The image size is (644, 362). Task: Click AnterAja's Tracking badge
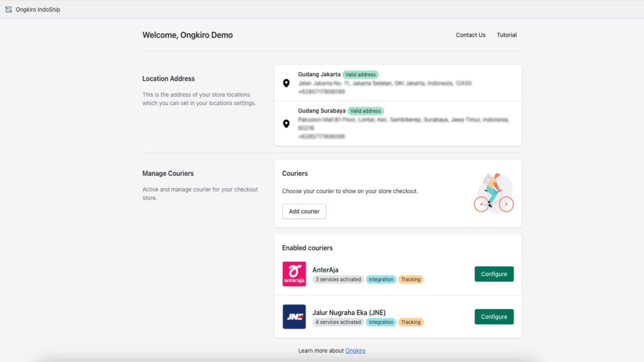click(411, 279)
